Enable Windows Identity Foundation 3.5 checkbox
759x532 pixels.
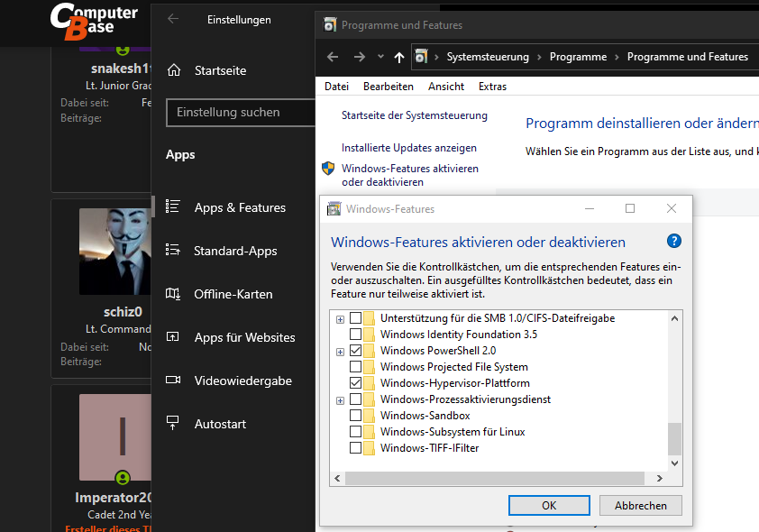click(x=355, y=334)
